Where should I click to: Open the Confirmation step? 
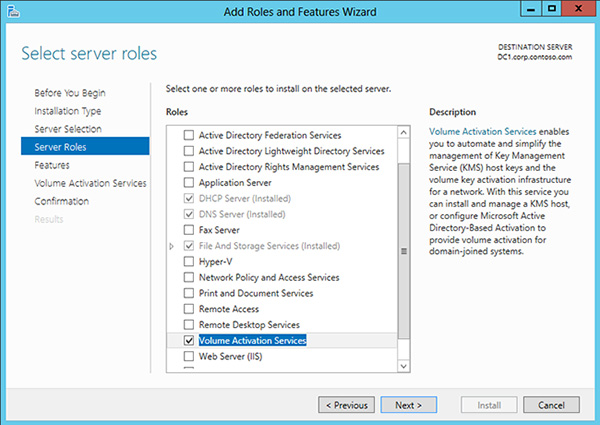click(x=61, y=201)
